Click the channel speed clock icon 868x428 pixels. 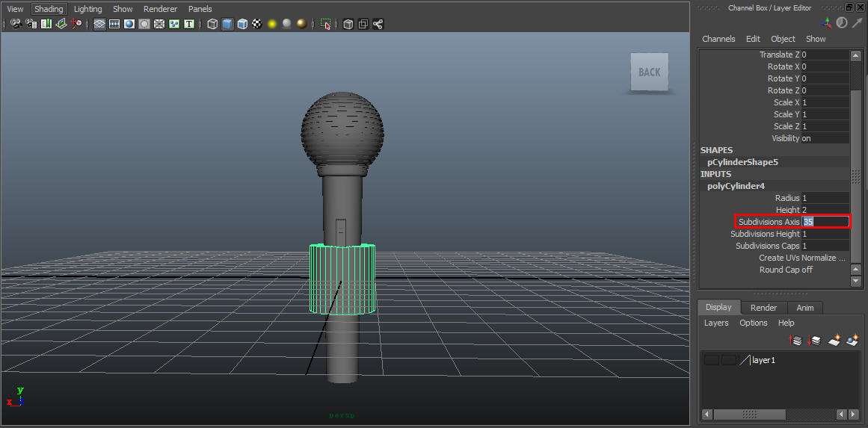click(x=841, y=22)
